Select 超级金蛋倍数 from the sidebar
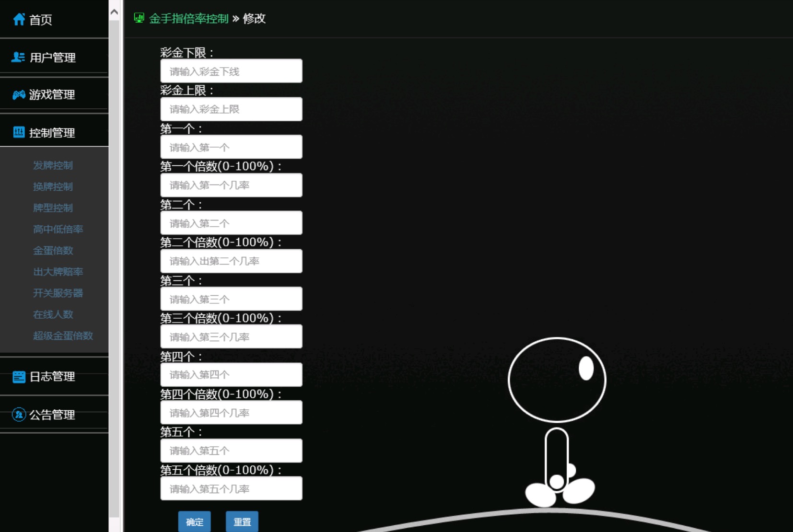 point(62,336)
